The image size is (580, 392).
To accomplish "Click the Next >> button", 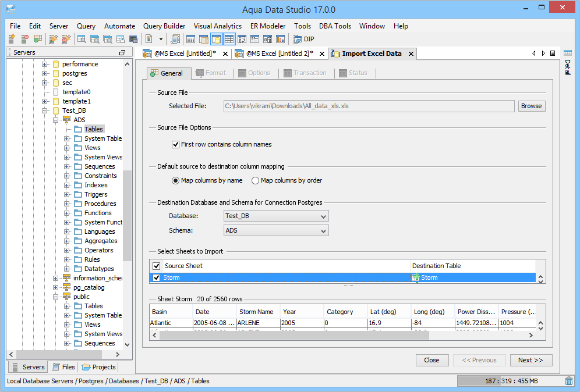I will 531,360.
